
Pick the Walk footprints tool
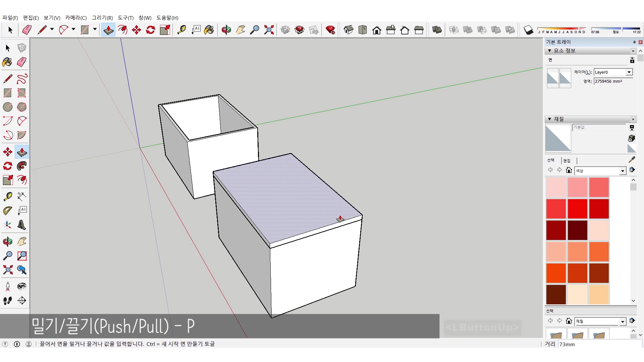coord(8,301)
